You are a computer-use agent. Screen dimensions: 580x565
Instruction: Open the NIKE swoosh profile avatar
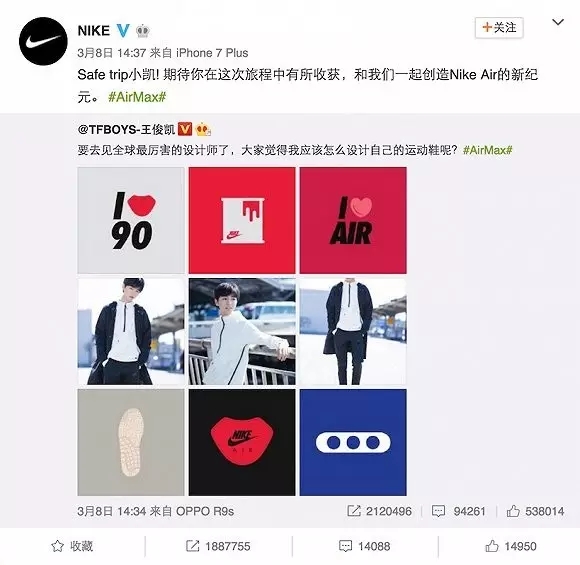tap(43, 41)
